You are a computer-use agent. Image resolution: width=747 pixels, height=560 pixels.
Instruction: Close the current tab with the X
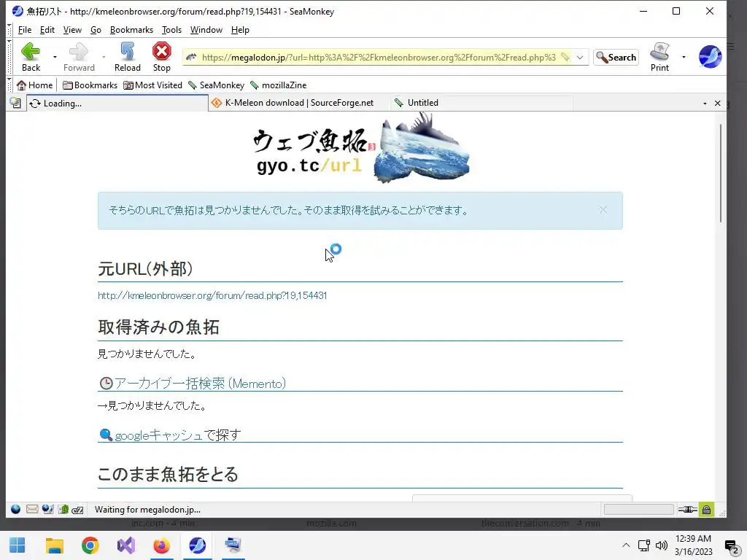pyautogui.click(x=718, y=104)
